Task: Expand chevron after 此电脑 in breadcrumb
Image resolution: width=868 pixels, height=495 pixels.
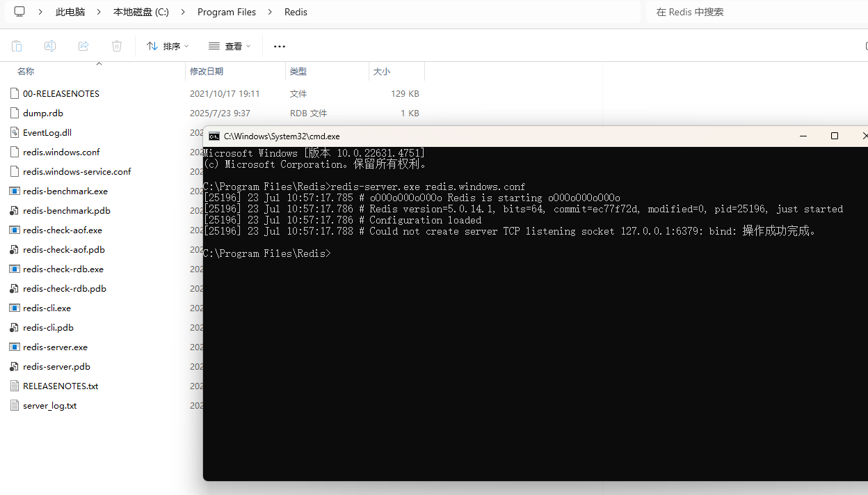Action: click(x=99, y=12)
